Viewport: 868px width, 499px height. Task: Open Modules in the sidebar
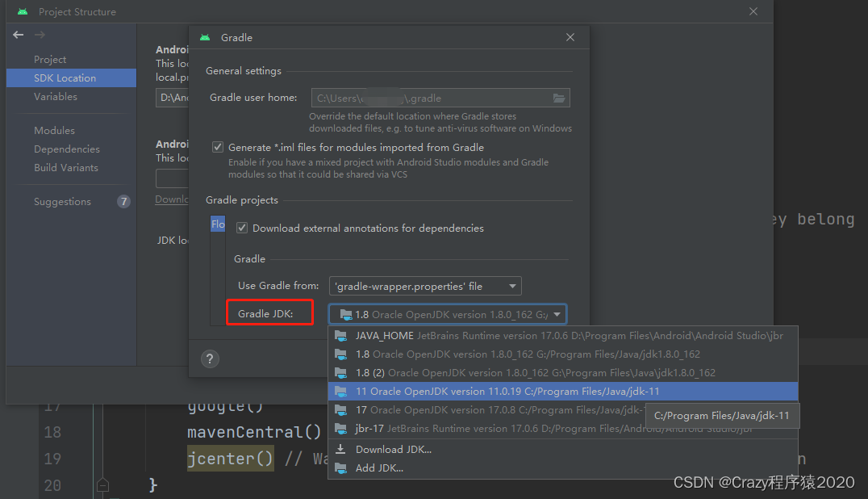point(54,131)
